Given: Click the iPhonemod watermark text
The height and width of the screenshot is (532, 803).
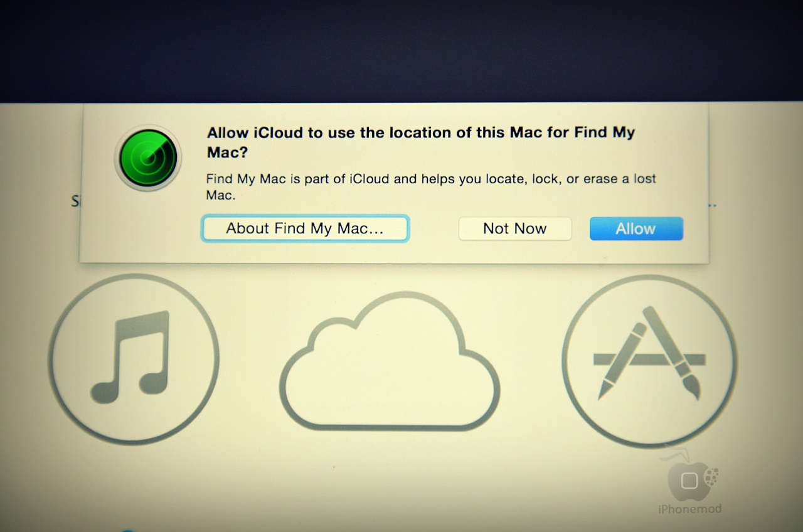Looking at the screenshot, I should point(689,509).
